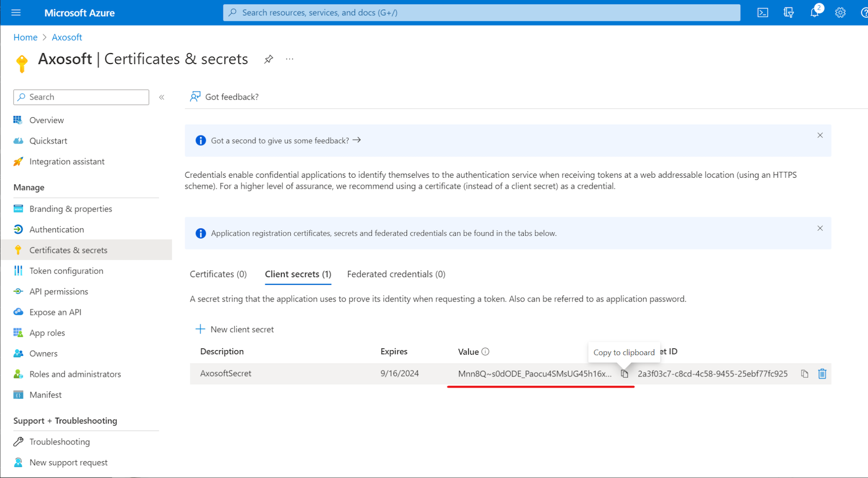Open the notifications bell
Screen dimensions: 868x478
(814, 13)
